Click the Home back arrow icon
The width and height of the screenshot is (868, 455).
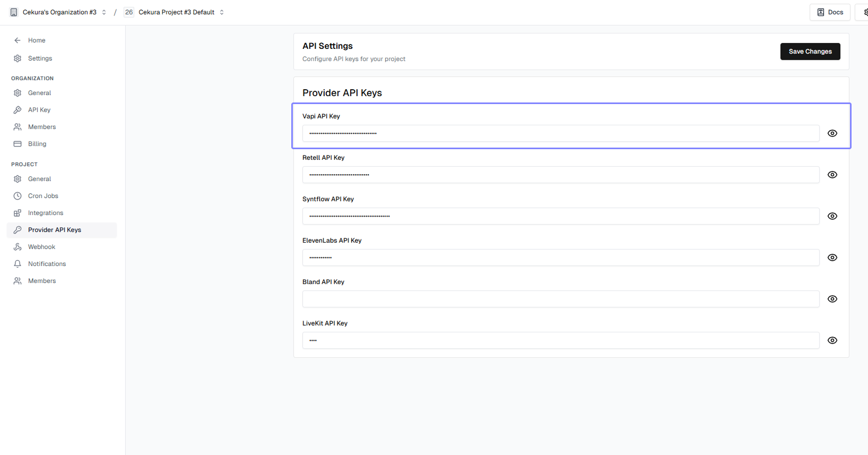[18, 40]
